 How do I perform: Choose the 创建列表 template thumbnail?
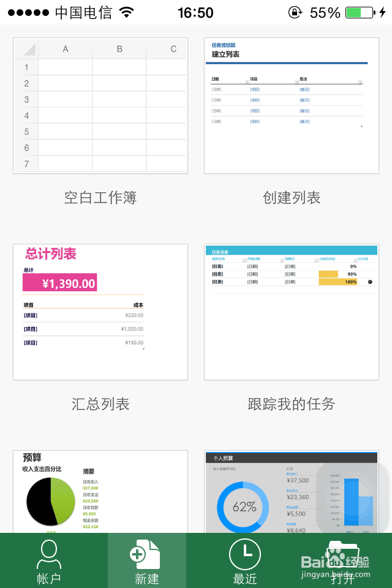pyautogui.click(x=292, y=106)
